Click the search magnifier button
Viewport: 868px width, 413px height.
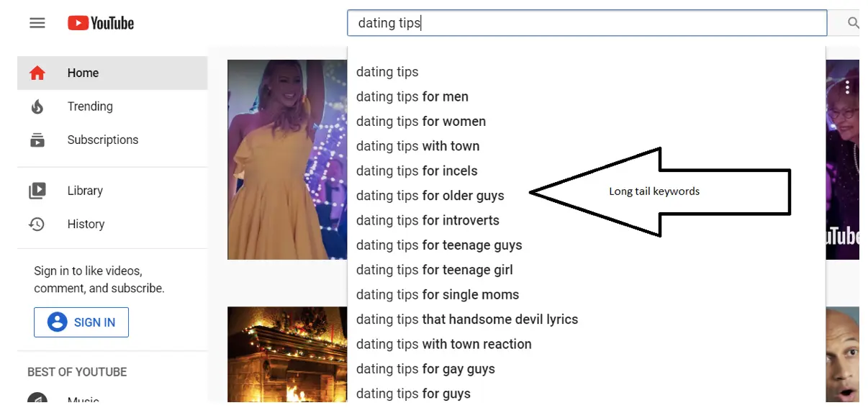[853, 23]
